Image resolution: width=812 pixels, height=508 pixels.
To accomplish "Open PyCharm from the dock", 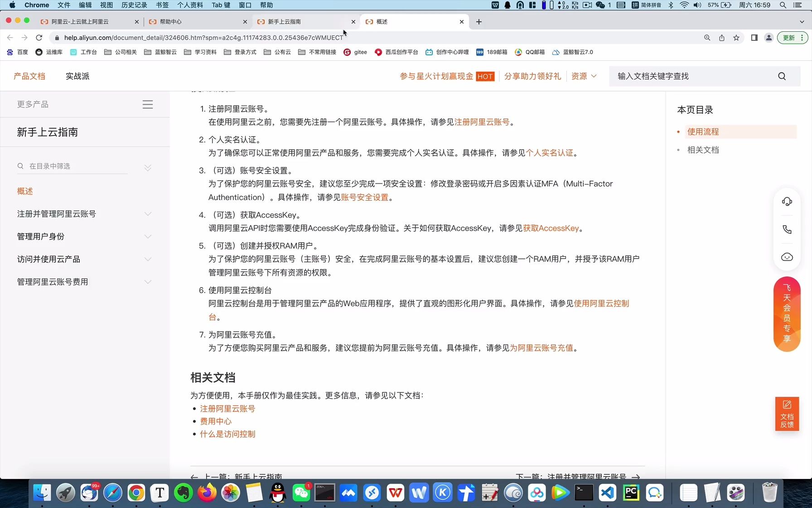I will click(631, 493).
